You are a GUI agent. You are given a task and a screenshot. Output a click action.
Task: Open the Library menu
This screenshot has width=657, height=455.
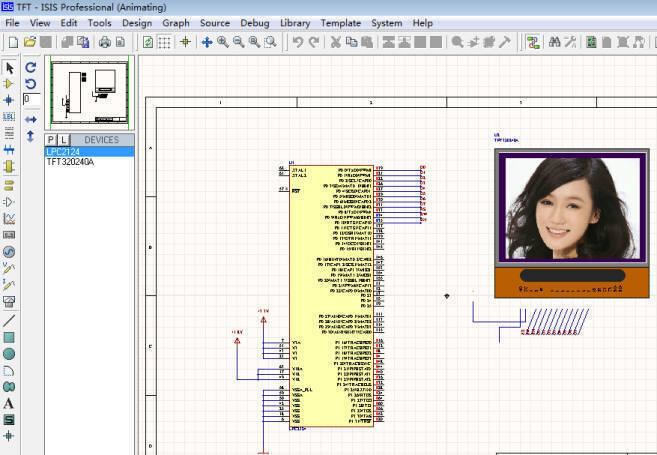click(295, 22)
